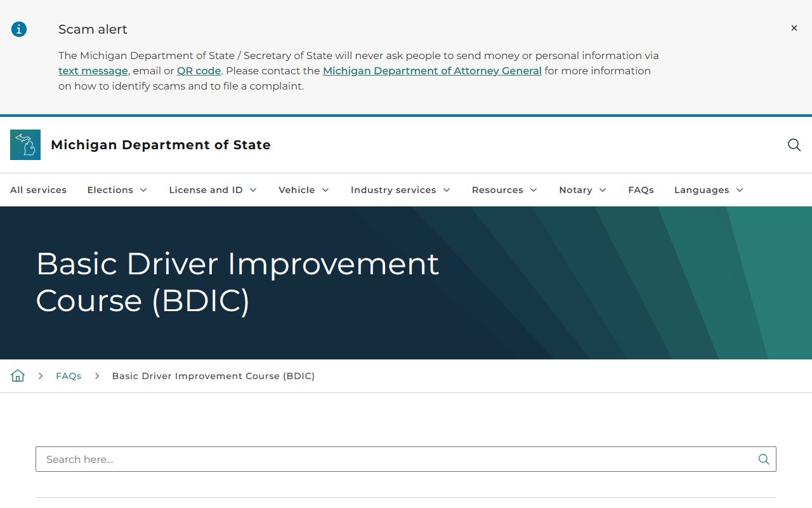Image resolution: width=812 pixels, height=508 pixels.
Task: Click the magnifier inside the FAQ search box
Action: point(764,459)
